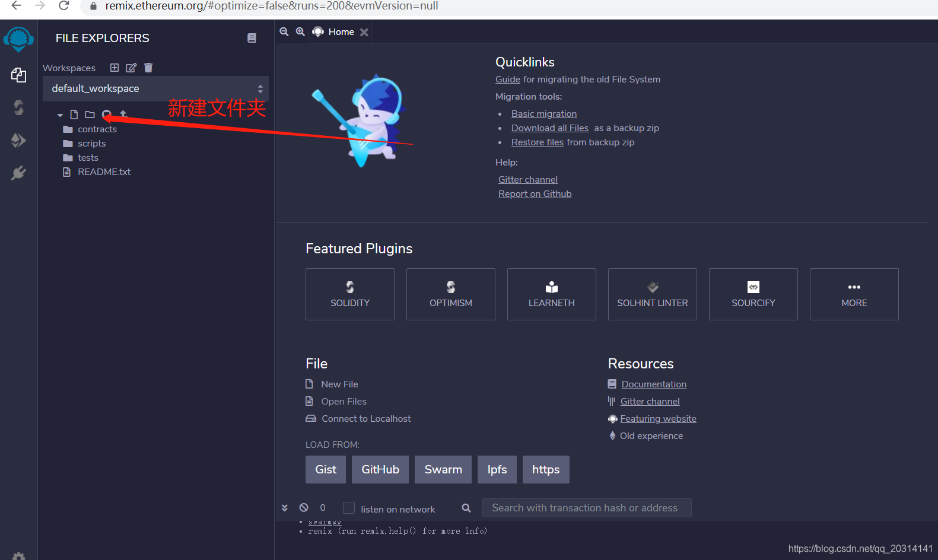The height and width of the screenshot is (560, 938).
Task: Delete the workspace with trash icon
Action: point(148,68)
